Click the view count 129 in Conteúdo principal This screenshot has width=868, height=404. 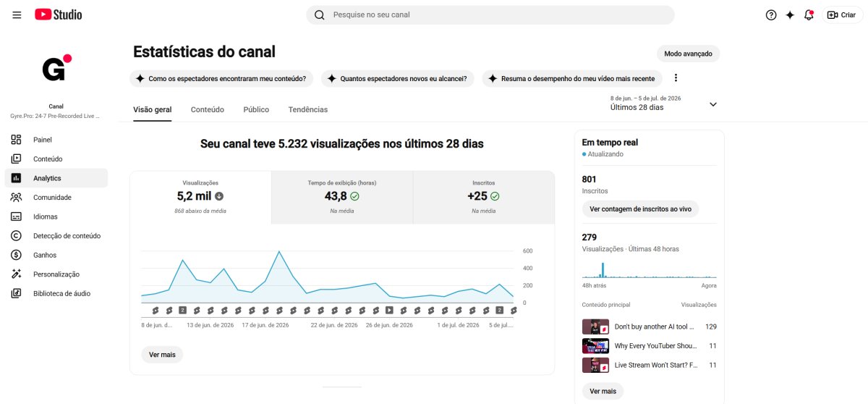(710, 327)
